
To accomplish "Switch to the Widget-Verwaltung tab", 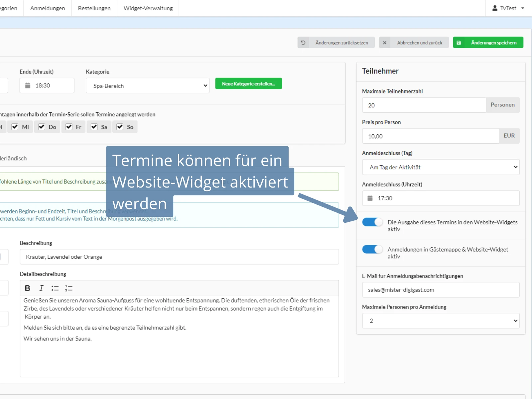I will coord(148,8).
